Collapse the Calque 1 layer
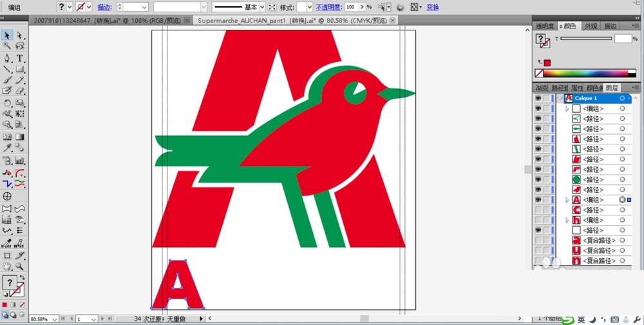 [x=560, y=98]
